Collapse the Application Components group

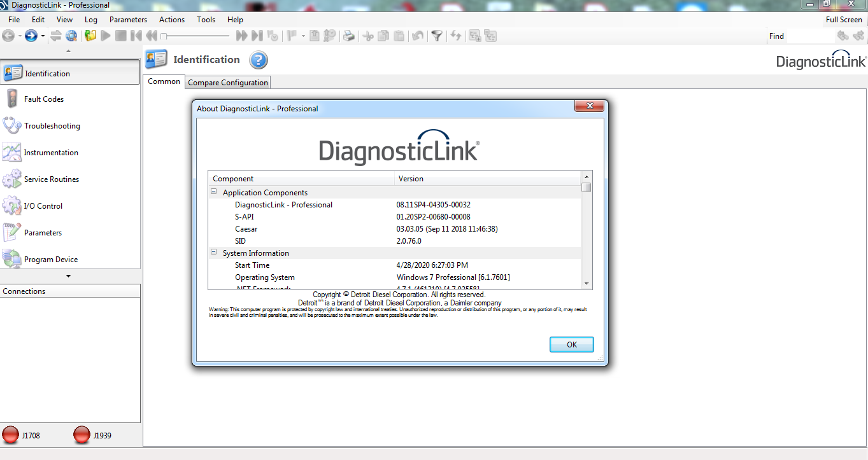215,192
